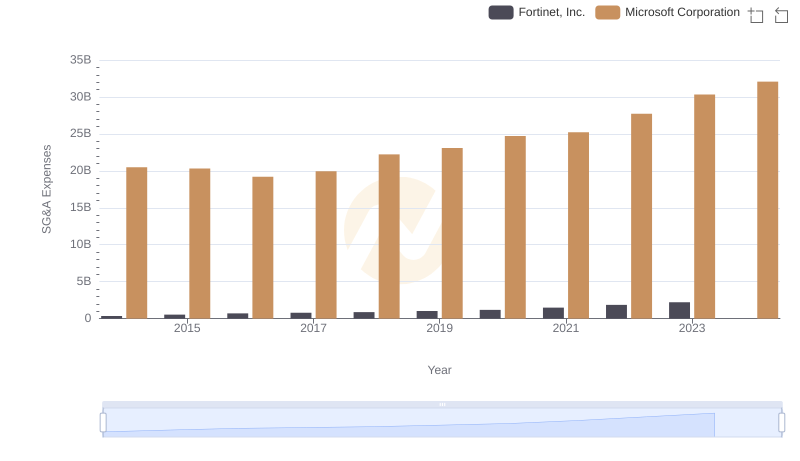The width and height of the screenshot is (800, 461).
Task: Click the Microsoft bar for 2017
Action: 326,245
